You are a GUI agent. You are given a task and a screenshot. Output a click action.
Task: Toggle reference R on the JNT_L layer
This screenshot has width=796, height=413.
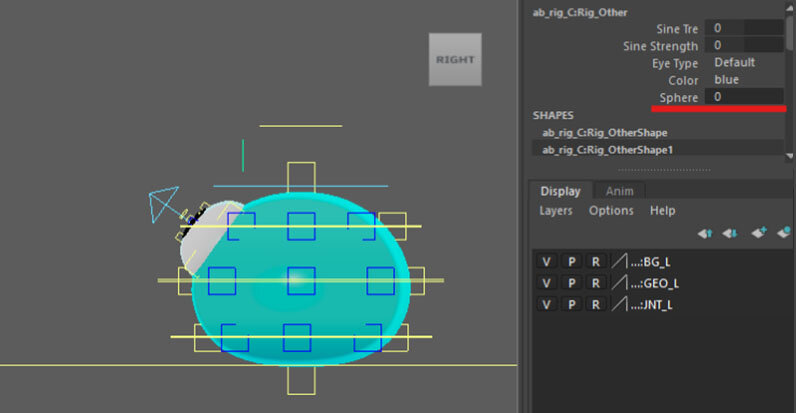point(594,305)
